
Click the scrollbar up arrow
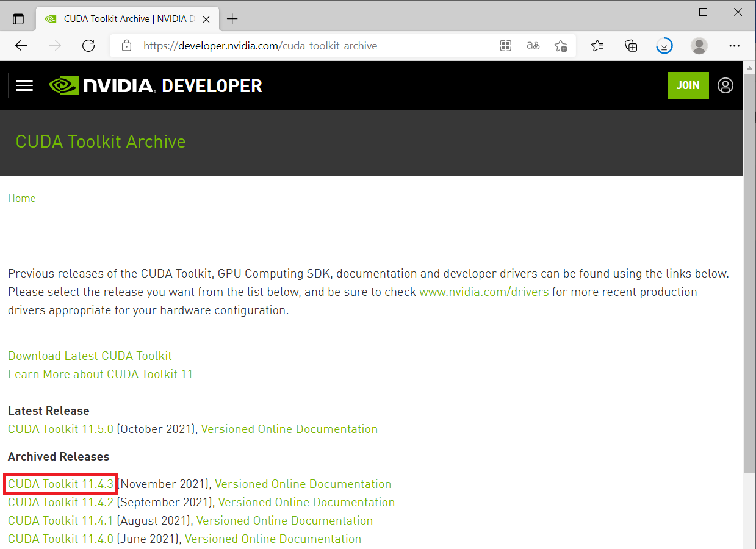coord(750,66)
